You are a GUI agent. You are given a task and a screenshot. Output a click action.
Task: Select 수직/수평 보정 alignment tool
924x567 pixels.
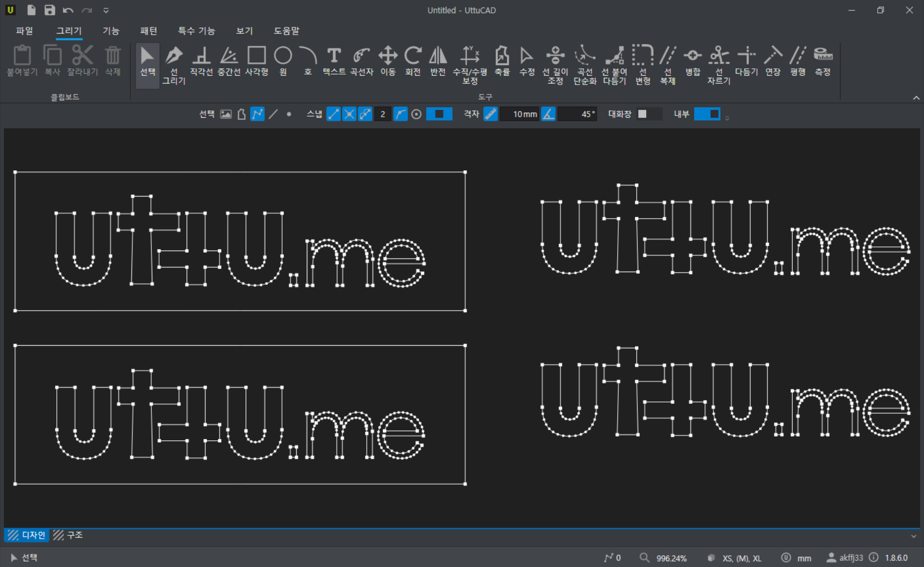pos(470,66)
